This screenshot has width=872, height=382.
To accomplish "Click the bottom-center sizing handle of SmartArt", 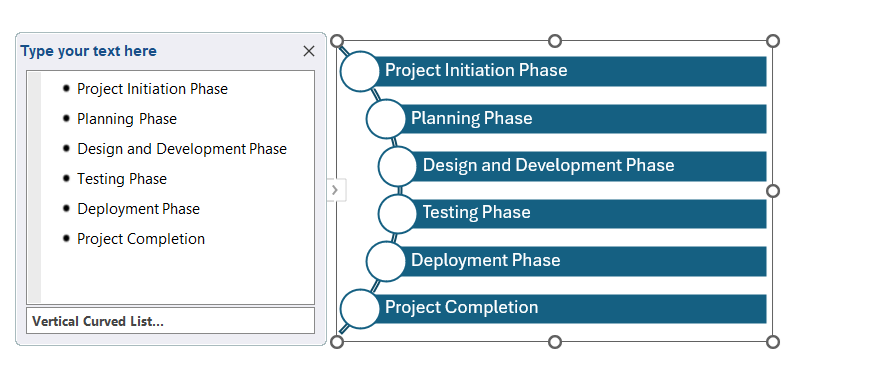I will coord(554,341).
